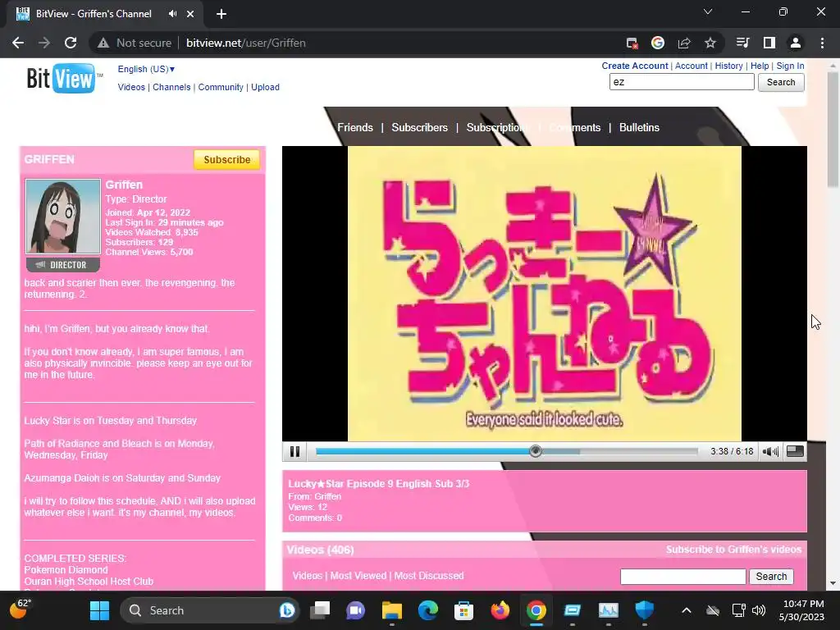840x630 pixels.
Task: Open the Subscribers channel tab
Action: point(419,127)
